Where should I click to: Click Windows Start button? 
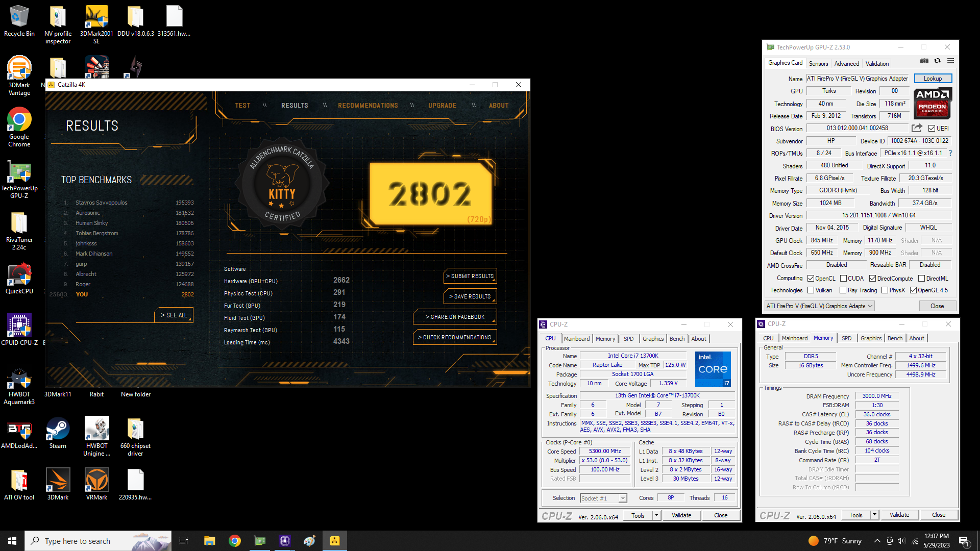click(x=12, y=541)
